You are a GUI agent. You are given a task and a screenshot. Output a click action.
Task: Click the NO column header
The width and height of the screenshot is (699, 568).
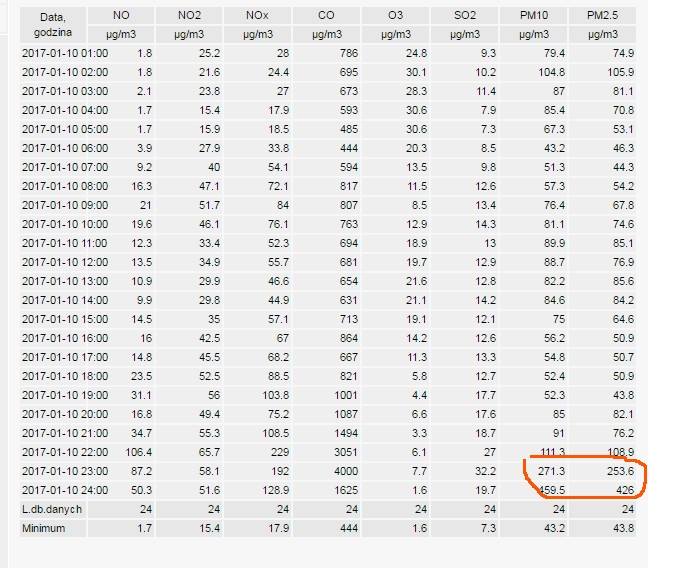pos(121,16)
